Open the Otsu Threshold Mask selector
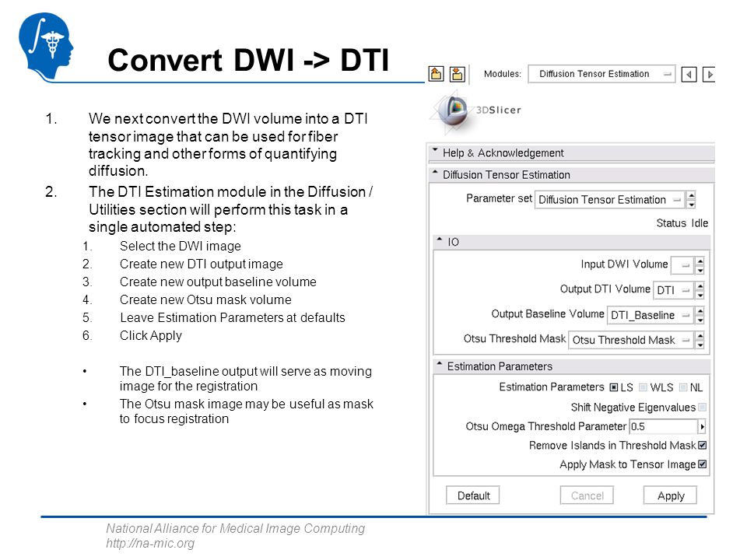 (631, 340)
